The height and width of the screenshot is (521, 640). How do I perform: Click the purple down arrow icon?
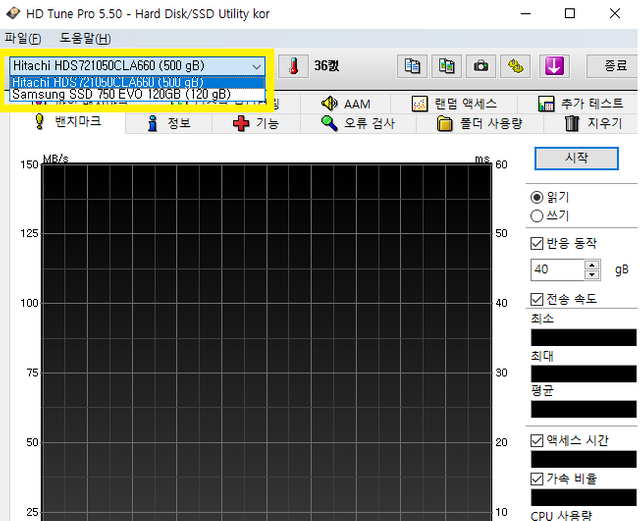pyautogui.click(x=554, y=66)
